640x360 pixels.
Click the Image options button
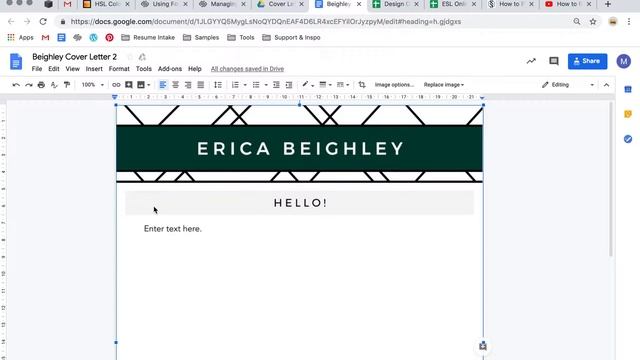coord(394,85)
